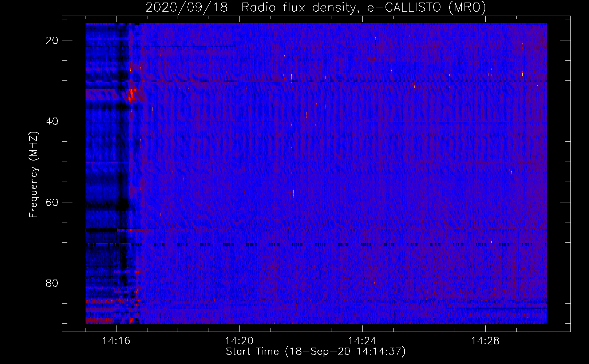The image size is (589, 364).
Task: Click the '14:28' time tick label
Action: pos(485,341)
